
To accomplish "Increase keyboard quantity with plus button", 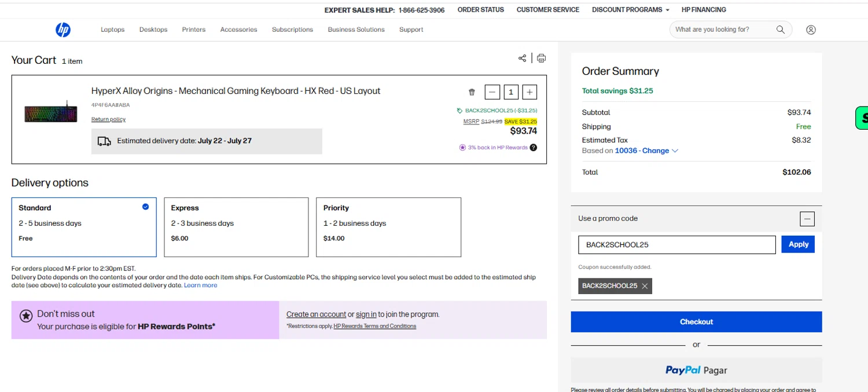I will coord(529,92).
